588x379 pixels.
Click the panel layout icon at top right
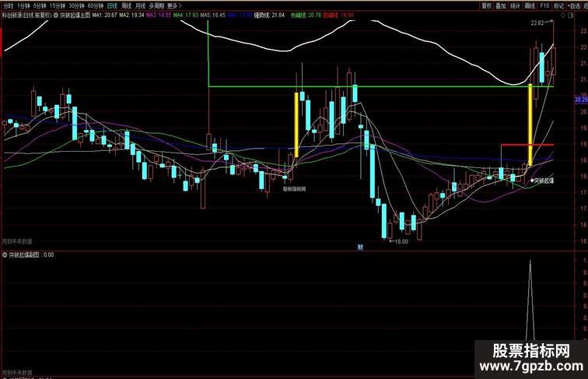coord(571,16)
